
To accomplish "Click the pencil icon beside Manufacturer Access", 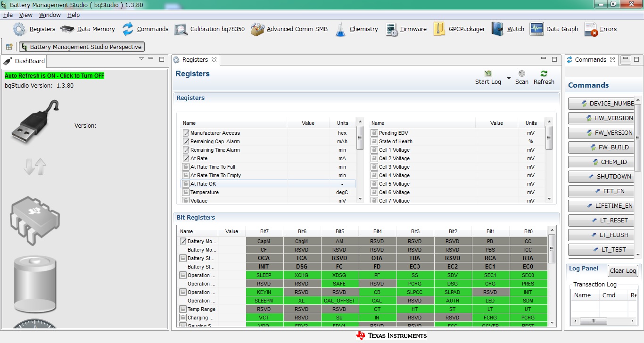I will pos(186,133).
